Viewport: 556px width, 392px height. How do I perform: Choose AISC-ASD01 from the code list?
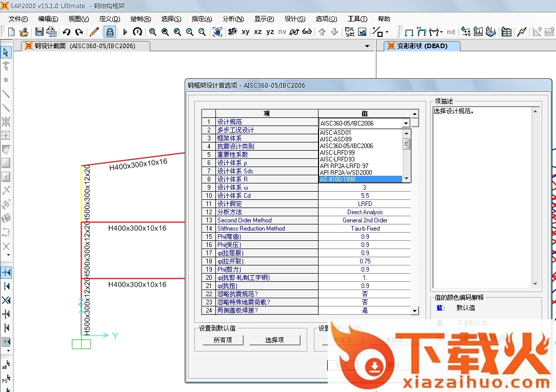coord(335,132)
